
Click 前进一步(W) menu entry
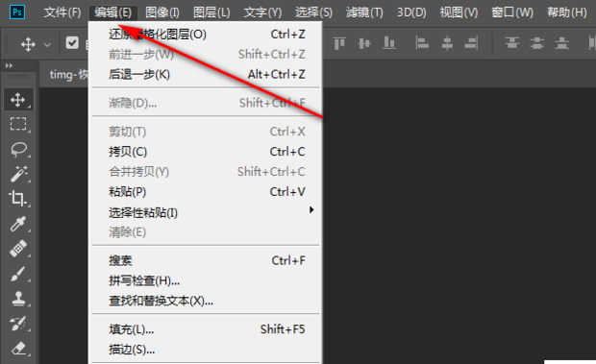coord(206,55)
